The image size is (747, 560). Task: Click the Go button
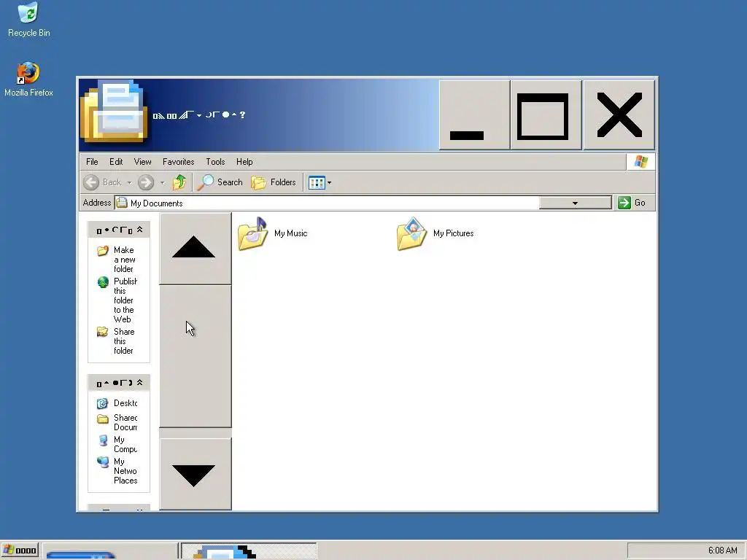pos(632,203)
